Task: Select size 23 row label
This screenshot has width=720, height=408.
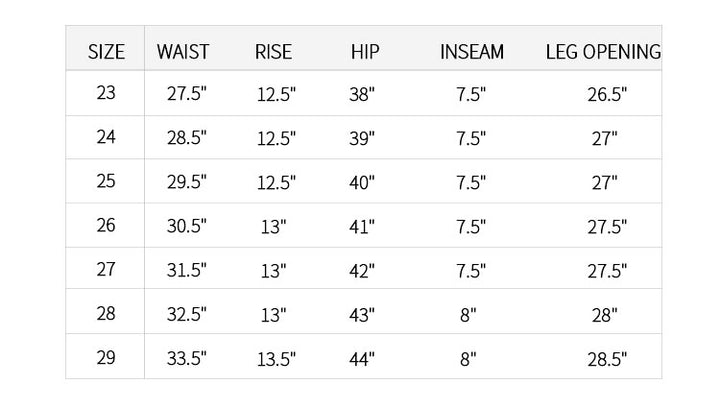Action: pos(107,94)
